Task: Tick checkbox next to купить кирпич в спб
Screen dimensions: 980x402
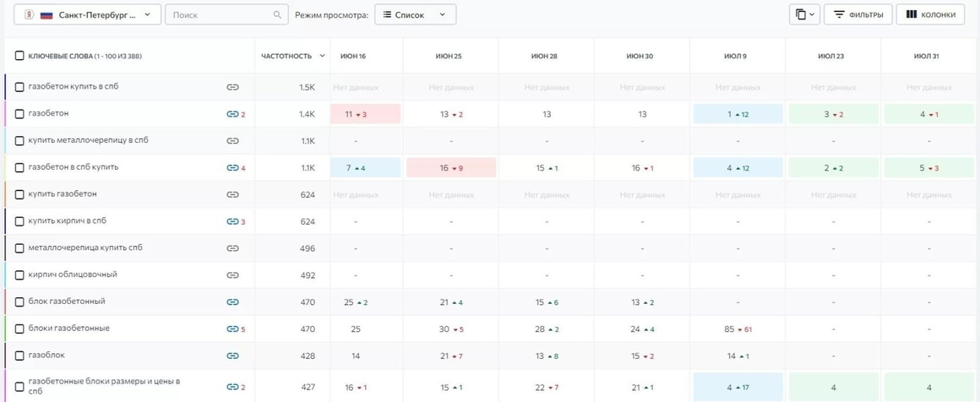Action: pyautogui.click(x=19, y=221)
